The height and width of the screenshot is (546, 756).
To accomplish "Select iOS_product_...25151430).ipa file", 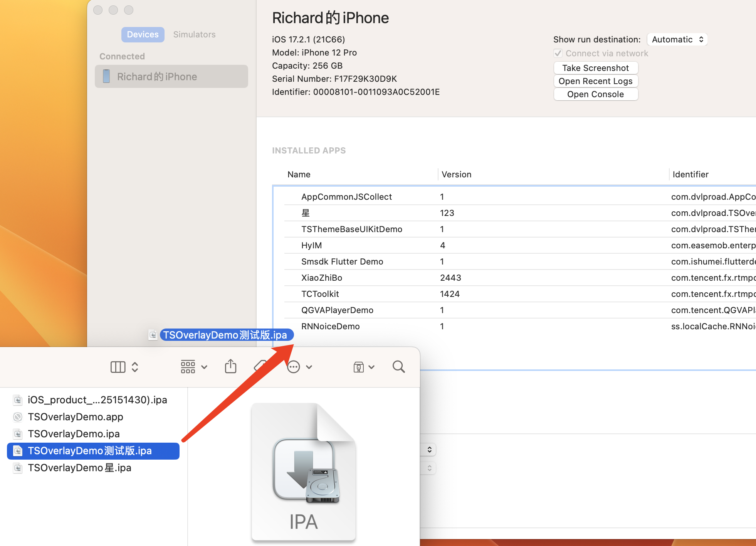I will tap(93, 400).
